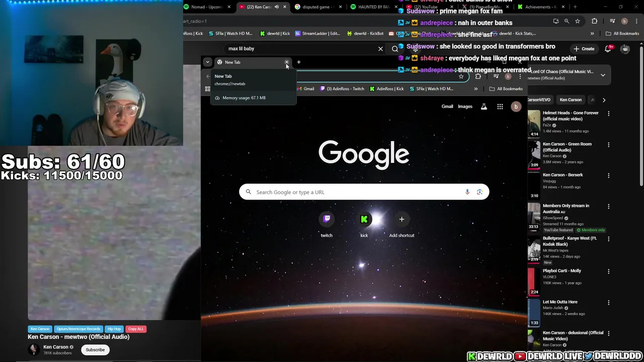
Task: Zoom icon in back window address bar
Action: pyautogui.click(x=567, y=21)
